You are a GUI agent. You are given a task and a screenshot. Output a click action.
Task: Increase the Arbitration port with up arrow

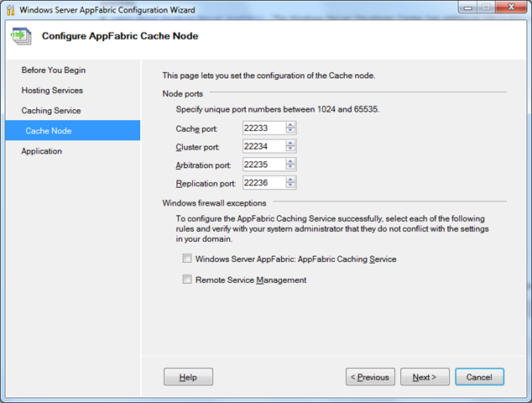290,161
